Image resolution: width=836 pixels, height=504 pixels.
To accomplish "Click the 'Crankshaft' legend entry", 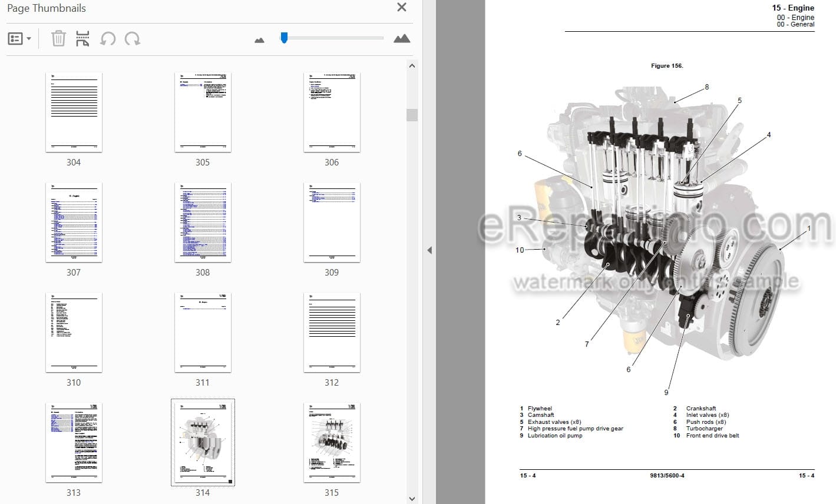I will 701,409.
